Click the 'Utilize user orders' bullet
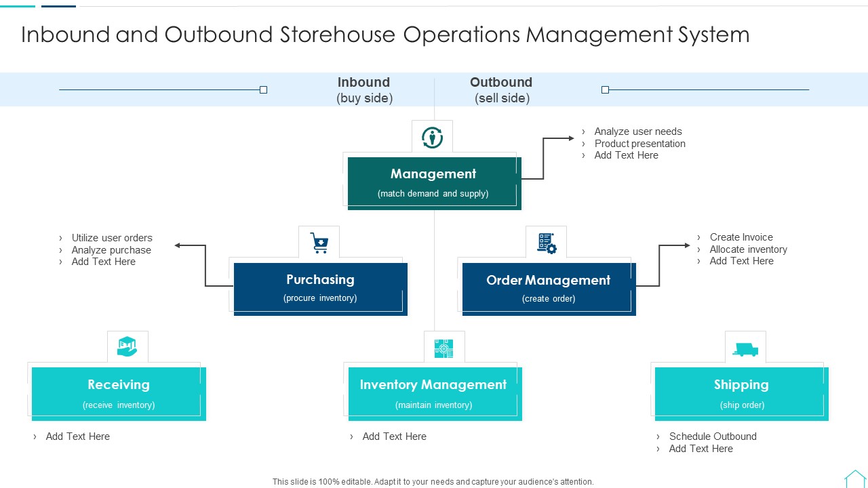The width and height of the screenshot is (868, 488). pyautogui.click(x=112, y=238)
